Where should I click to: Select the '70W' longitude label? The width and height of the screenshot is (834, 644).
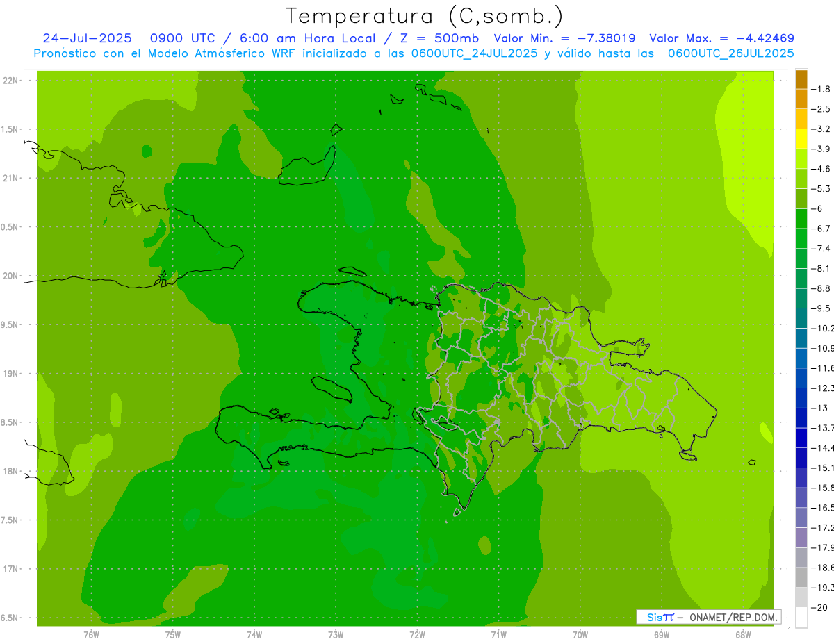580,635
